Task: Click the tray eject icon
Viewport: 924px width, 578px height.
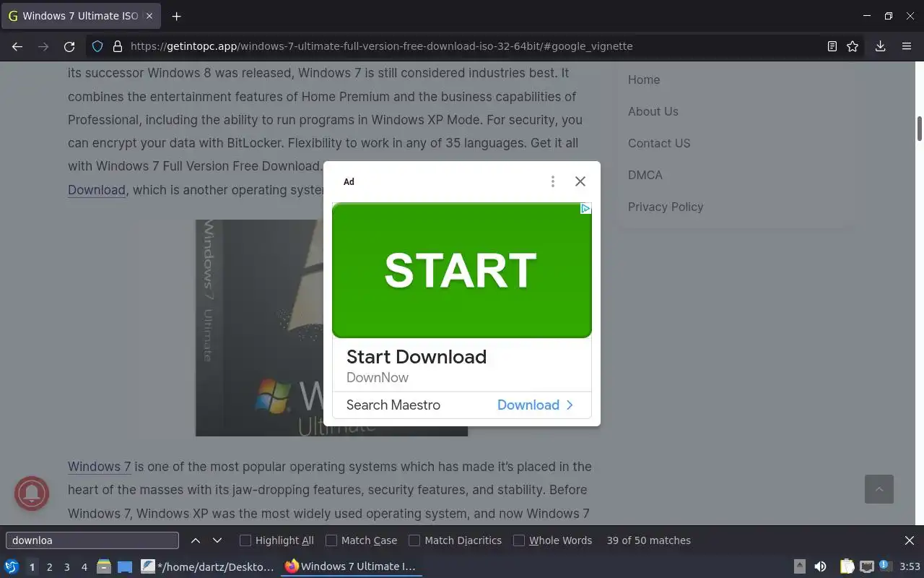Action: tap(800, 566)
